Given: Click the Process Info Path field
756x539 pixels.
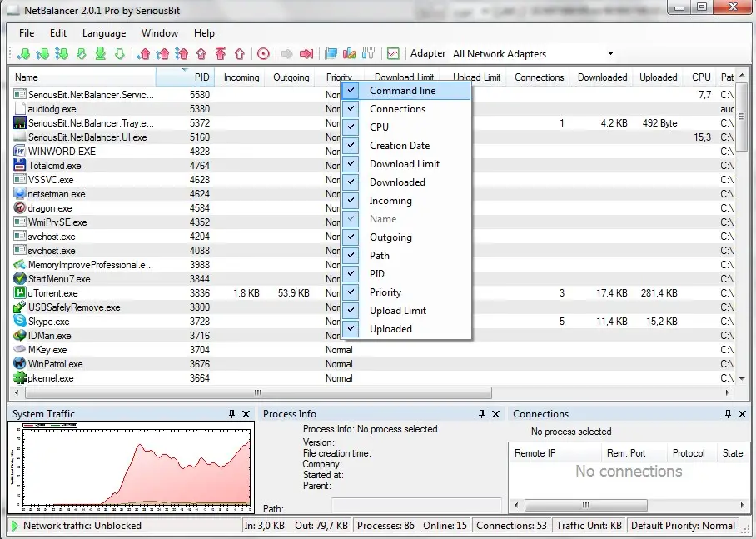Looking at the screenshot, I should [416, 505].
